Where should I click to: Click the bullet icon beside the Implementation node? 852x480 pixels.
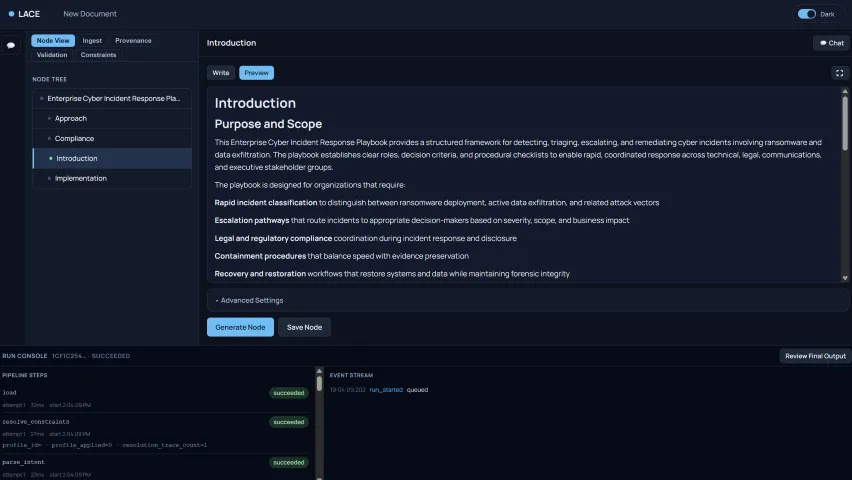48,179
